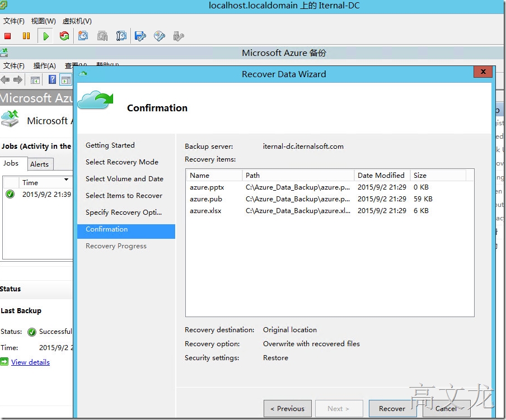Viewport: 506px width, 420px height.
Task: Go to Specify Recovery Options step
Action: pyautogui.click(x=124, y=212)
